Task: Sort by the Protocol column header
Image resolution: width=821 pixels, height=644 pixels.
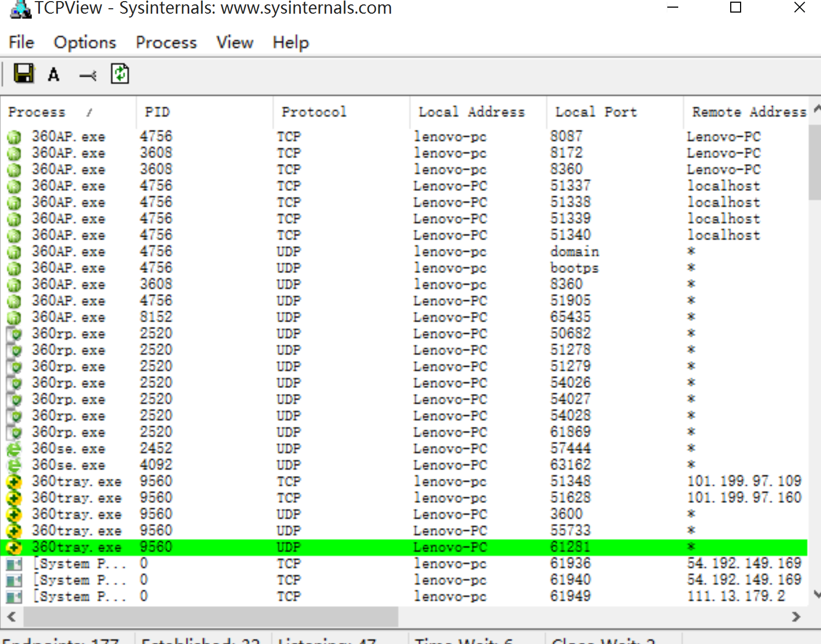Action: pos(341,112)
